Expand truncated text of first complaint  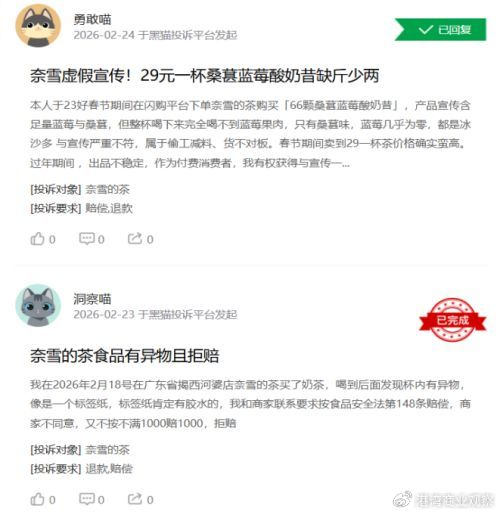coord(345,163)
